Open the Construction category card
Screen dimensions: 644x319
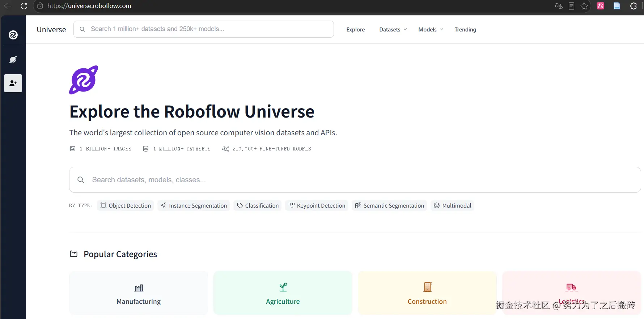427,293
